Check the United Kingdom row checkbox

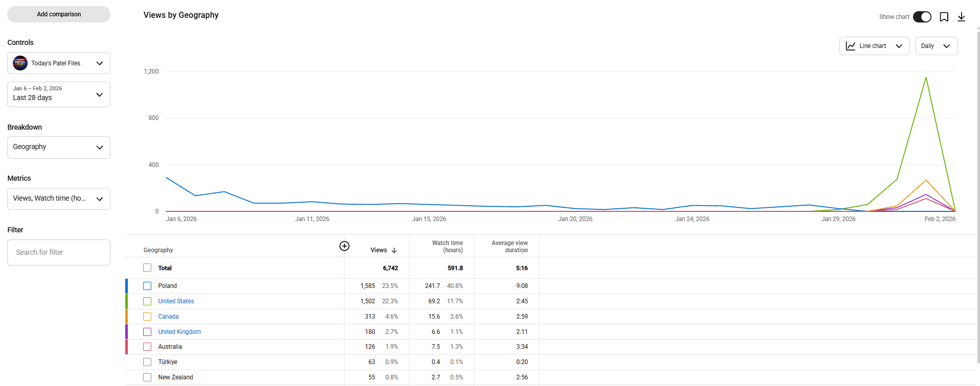[x=147, y=332]
